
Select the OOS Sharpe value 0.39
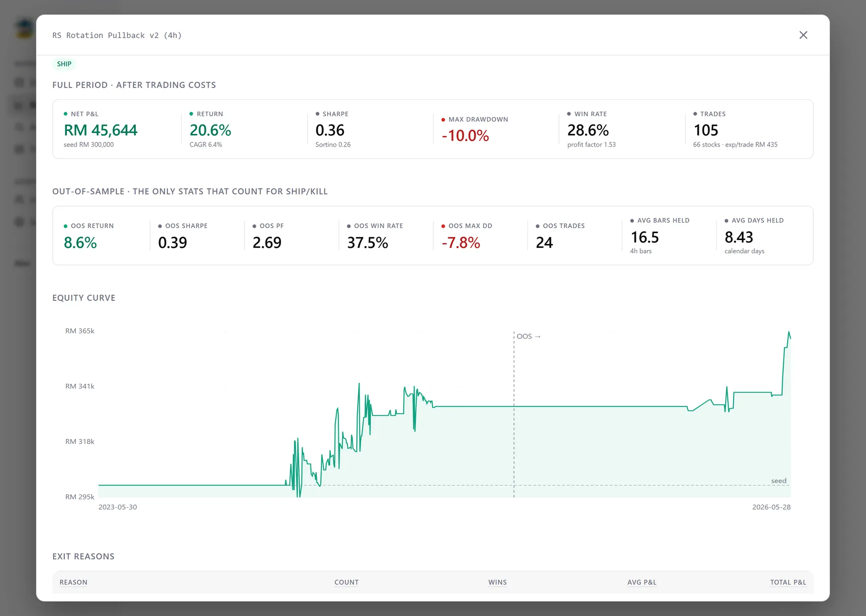point(172,243)
